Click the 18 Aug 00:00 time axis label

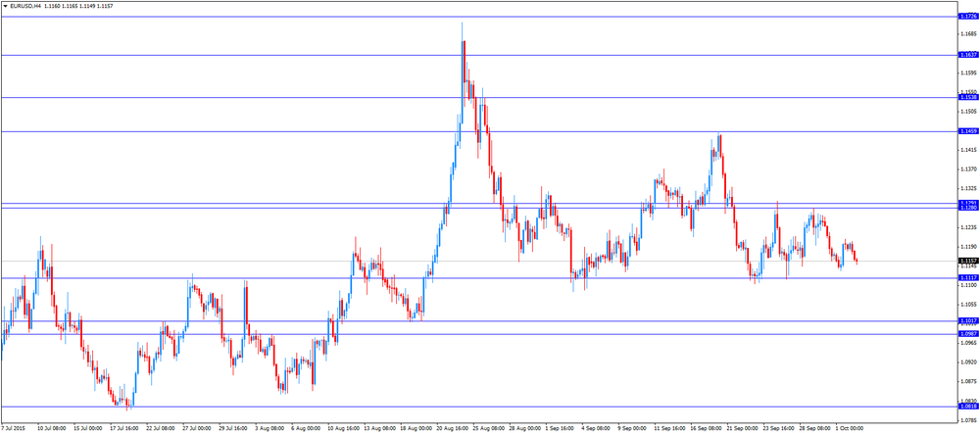[416, 429]
